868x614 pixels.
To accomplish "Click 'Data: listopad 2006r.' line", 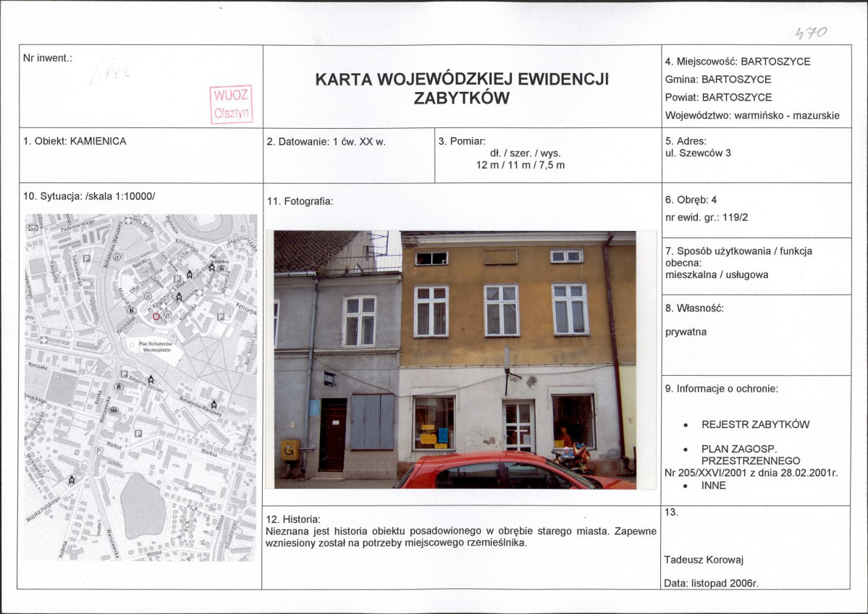I will (x=712, y=583).
